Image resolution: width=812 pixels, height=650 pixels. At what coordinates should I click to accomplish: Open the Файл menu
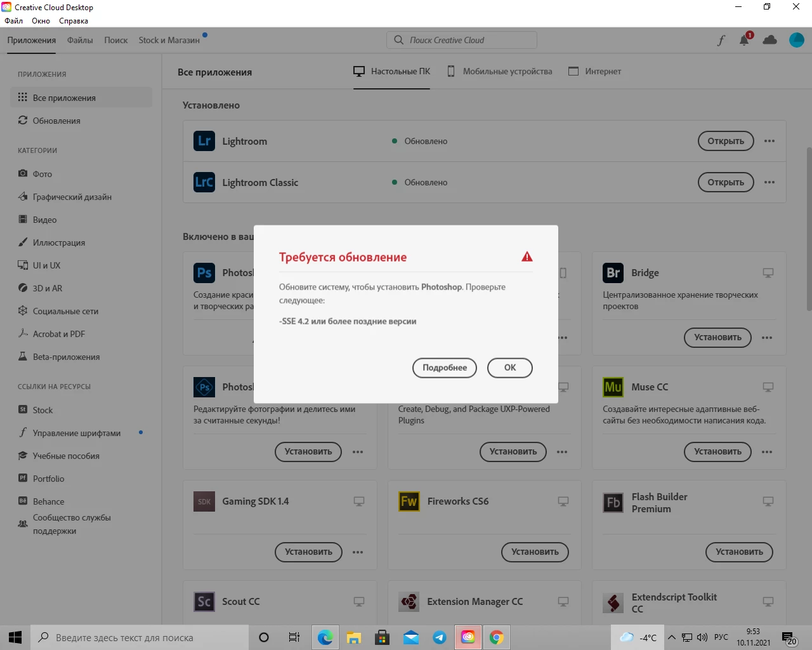(x=13, y=21)
